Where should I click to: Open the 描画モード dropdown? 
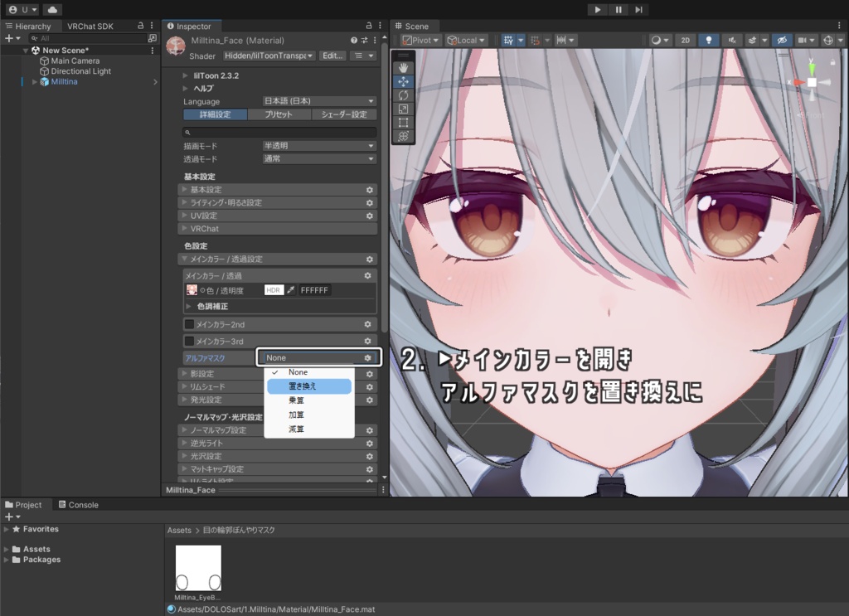tap(319, 146)
